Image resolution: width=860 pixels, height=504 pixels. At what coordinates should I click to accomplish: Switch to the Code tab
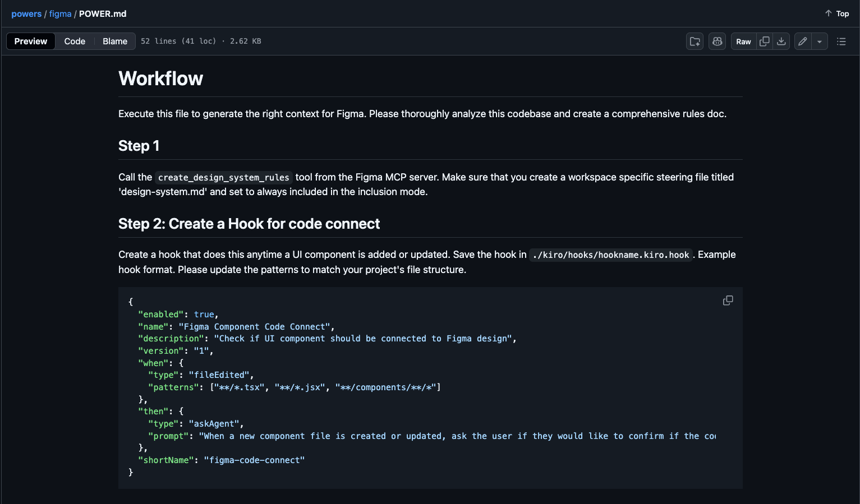click(x=75, y=41)
